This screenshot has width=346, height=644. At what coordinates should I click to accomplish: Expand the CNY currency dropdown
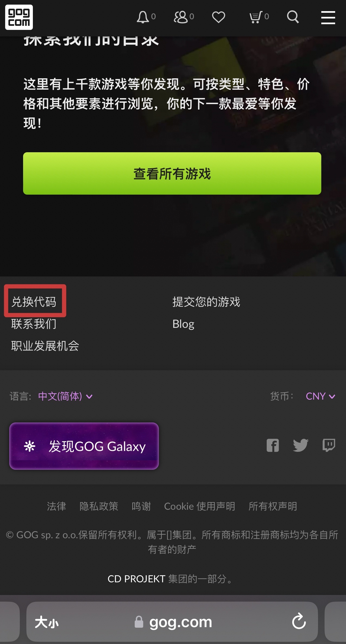pyautogui.click(x=320, y=396)
